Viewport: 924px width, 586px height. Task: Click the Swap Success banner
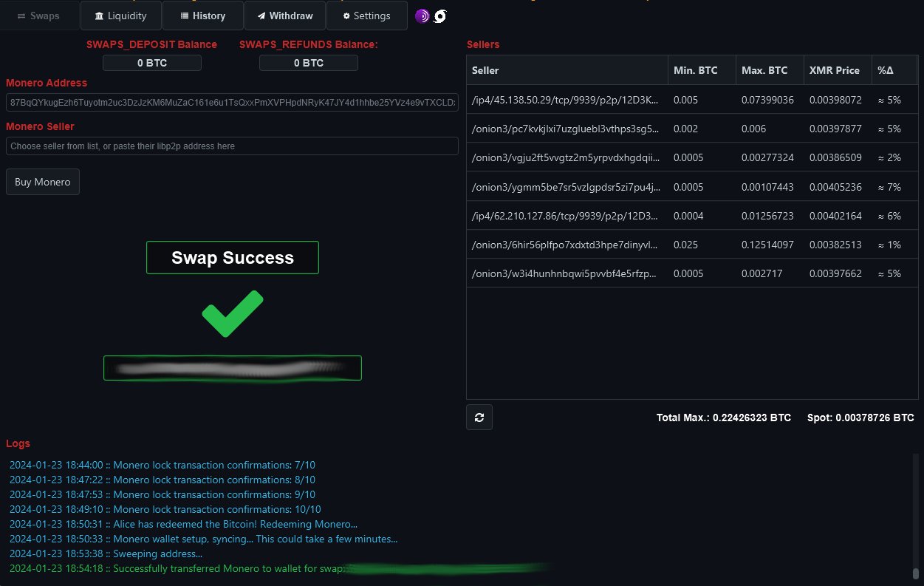[x=233, y=258]
